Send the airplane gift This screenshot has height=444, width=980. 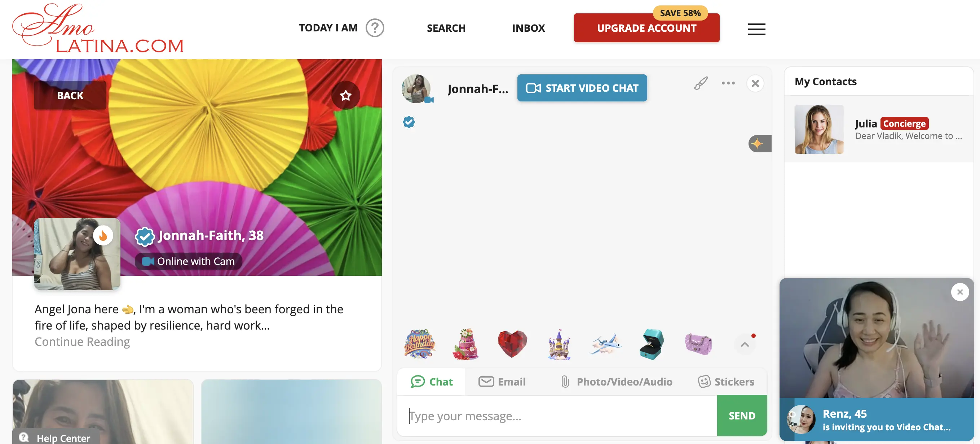(x=605, y=344)
